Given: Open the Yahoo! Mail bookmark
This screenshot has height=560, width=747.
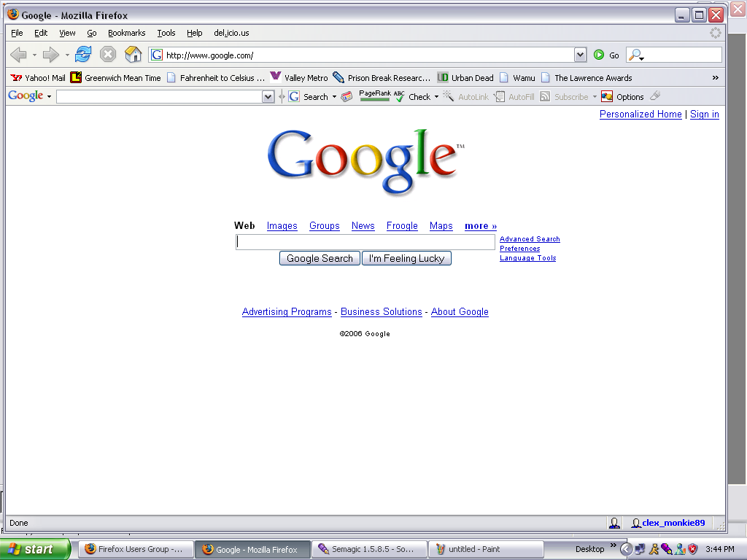Looking at the screenshot, I should (x=38, y=77).
